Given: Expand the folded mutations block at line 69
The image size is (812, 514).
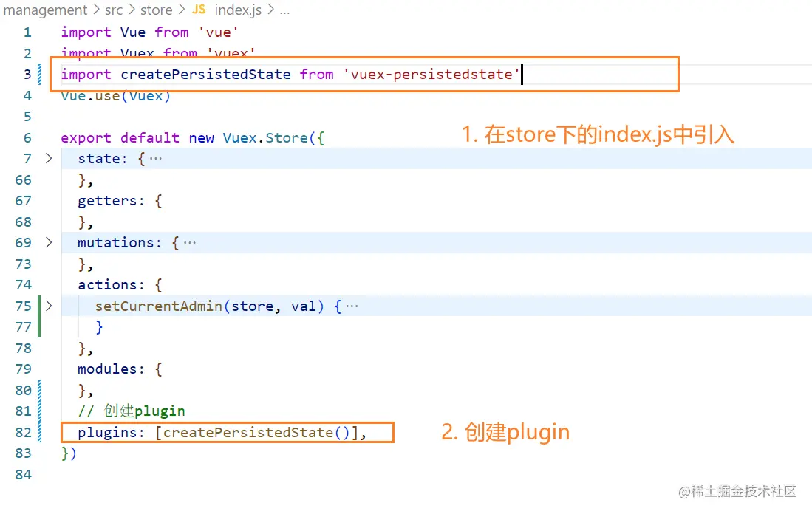Looking at the screenshot, I should (x=49, y=242).
